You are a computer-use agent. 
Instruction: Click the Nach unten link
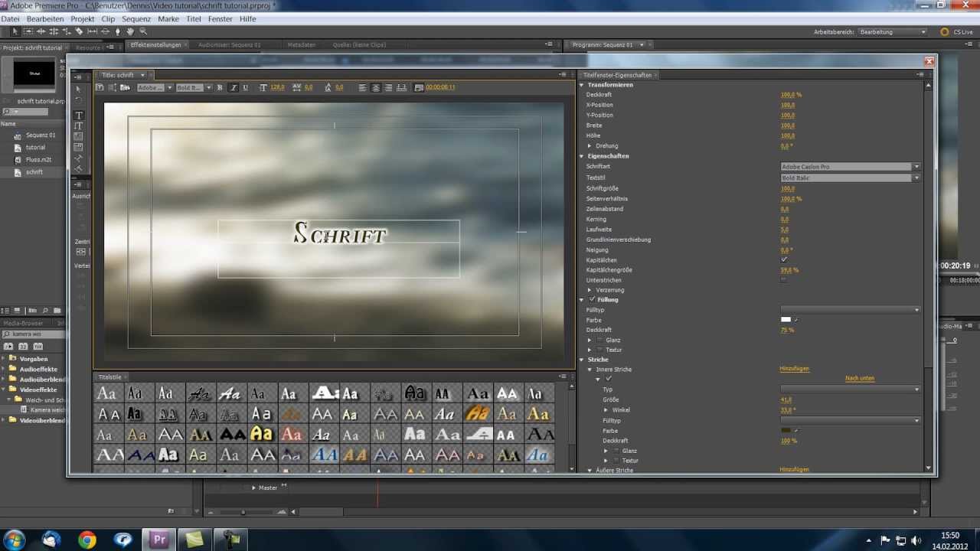click(x=859, y=379)
